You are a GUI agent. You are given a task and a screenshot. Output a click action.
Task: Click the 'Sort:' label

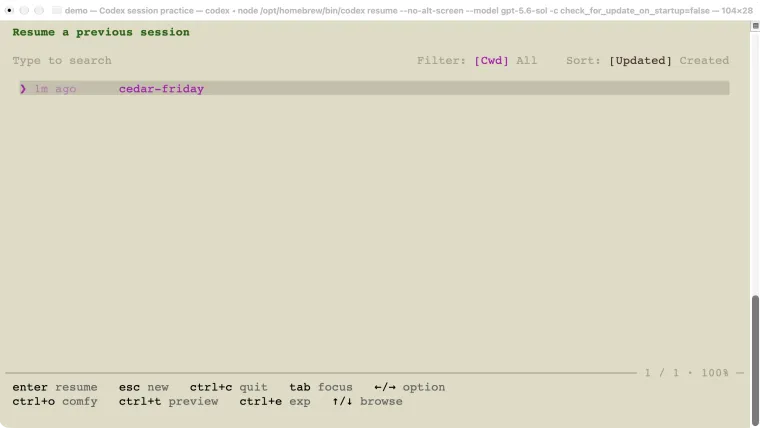tap(583, 61)
